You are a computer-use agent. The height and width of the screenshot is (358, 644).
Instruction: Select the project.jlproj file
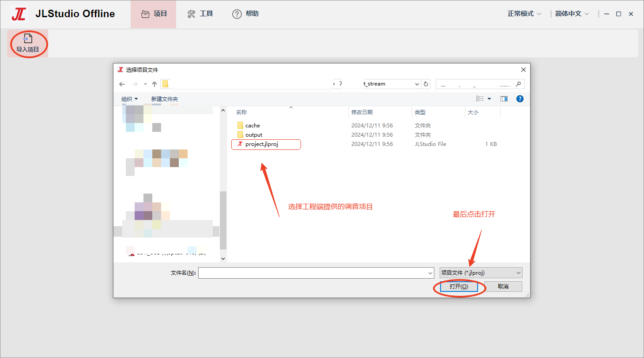(258, 144)
